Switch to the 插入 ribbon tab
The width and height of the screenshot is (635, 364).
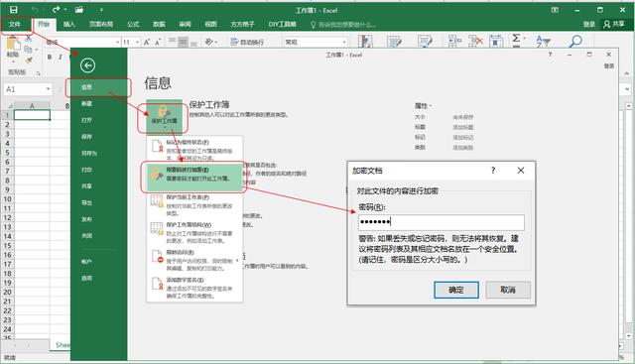pyautogui.click(x=69, y=24)
